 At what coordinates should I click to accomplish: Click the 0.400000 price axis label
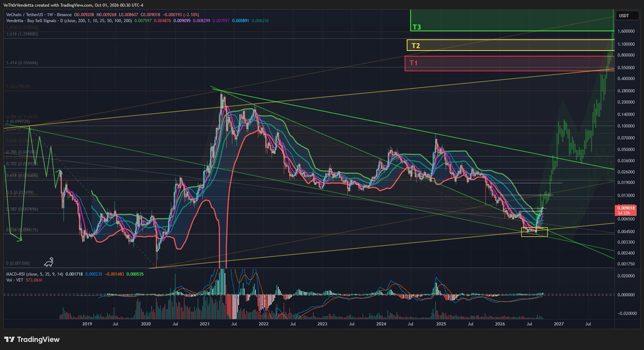(627, 78)
